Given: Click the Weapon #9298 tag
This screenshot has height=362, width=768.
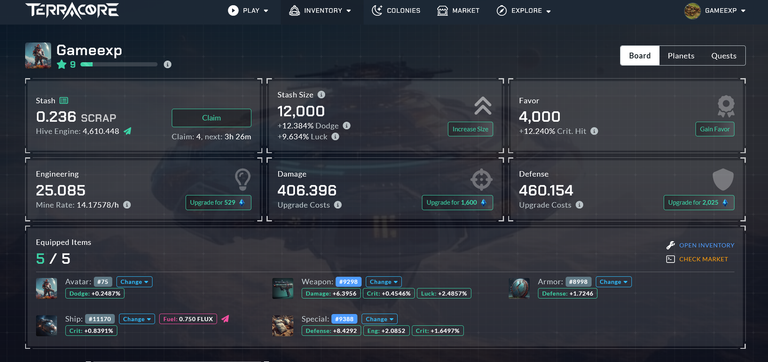Looking at the screenshot, I should [349, 282].
